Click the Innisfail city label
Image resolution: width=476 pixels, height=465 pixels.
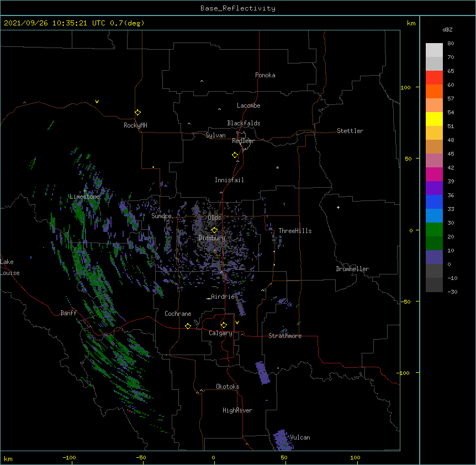pos(229,180)
